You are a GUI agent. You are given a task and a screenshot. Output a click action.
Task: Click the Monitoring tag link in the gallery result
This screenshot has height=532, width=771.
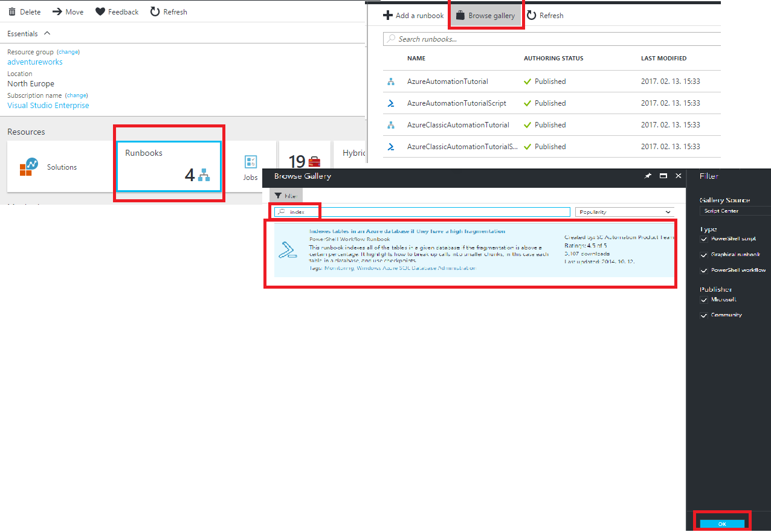pyautogui.click(x=339, y=268)
